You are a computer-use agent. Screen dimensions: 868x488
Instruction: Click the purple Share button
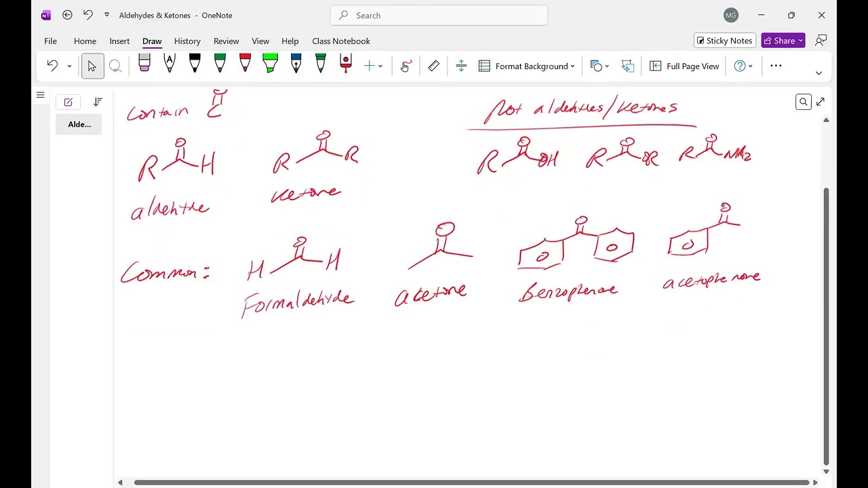coord(783,41)
